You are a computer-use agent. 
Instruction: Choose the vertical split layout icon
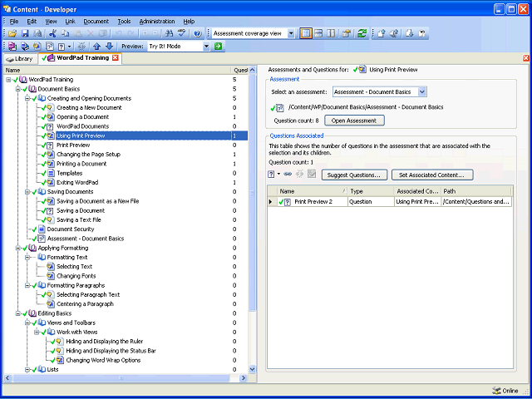(331, 33)
